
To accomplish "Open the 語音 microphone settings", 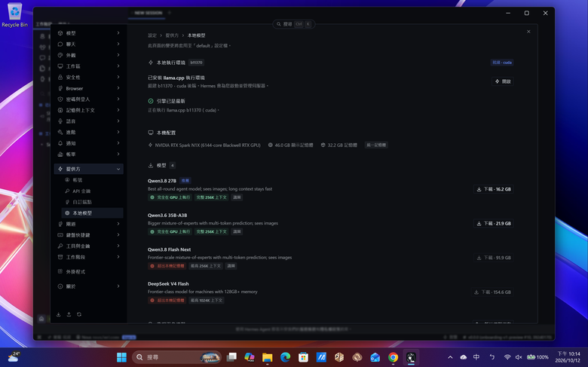I will (x=88, y=121).
